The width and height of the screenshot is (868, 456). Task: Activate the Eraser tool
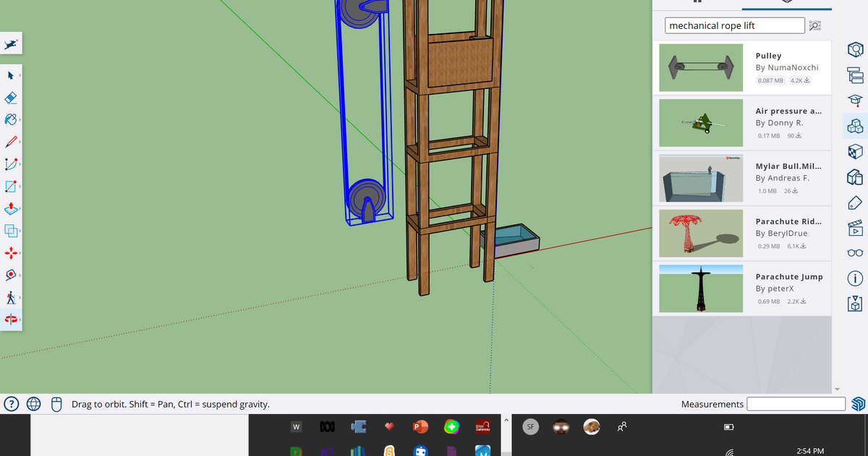(x=10, y=97)
